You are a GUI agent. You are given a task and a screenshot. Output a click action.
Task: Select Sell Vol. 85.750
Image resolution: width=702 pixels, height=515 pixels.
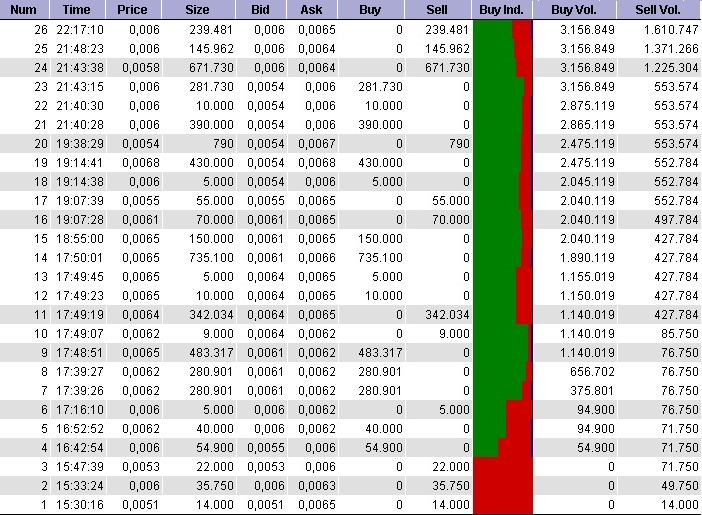[680, 334]
